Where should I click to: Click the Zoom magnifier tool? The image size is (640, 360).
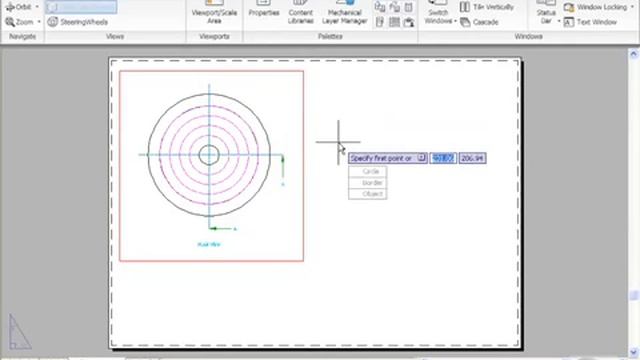click(19, 22)
